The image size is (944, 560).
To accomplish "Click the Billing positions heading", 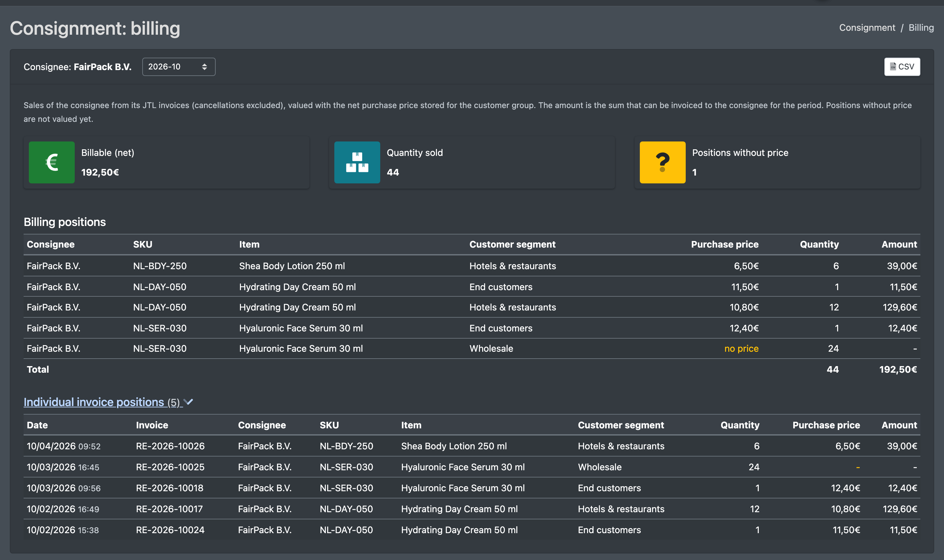I will tap(65, 222).
